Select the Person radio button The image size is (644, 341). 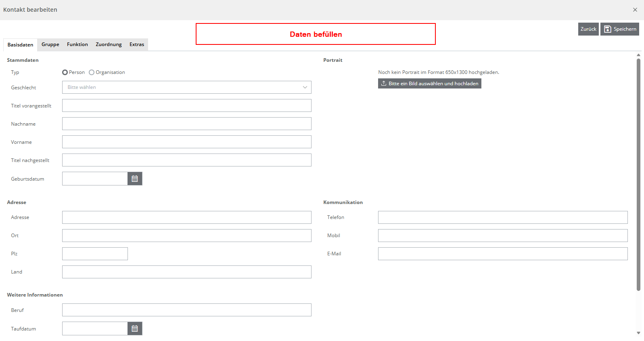pyautogui.click(x=65, y=72)
